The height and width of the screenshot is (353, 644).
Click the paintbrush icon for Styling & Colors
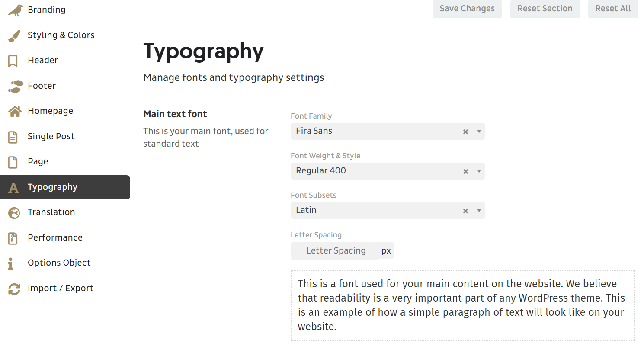click(x=14, y=36)
